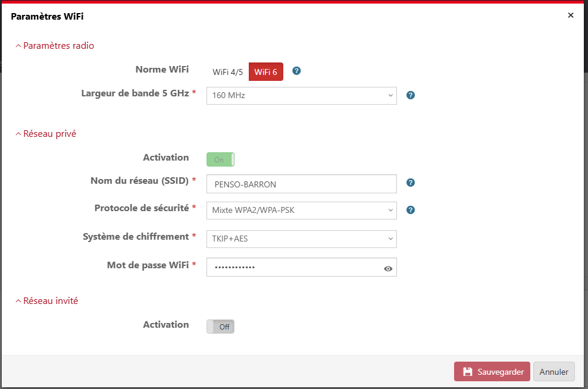Click help icon beside 5 GHz bandwidth
Image resolution: width=588 pixels, height=389 pixels.
click(410, 95)
